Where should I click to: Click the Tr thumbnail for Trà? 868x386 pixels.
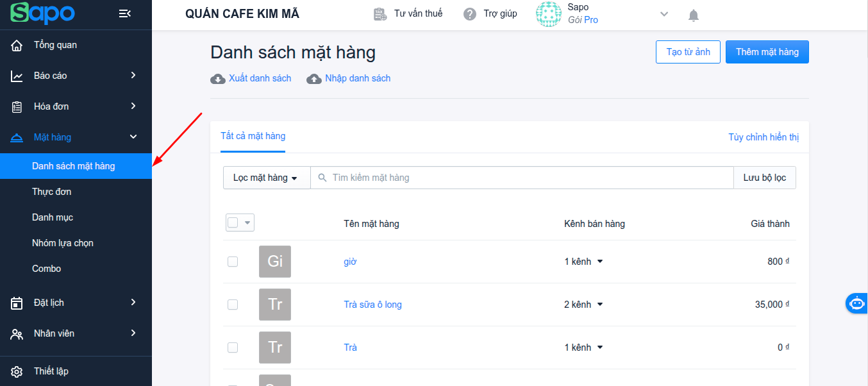click(275, 348)
